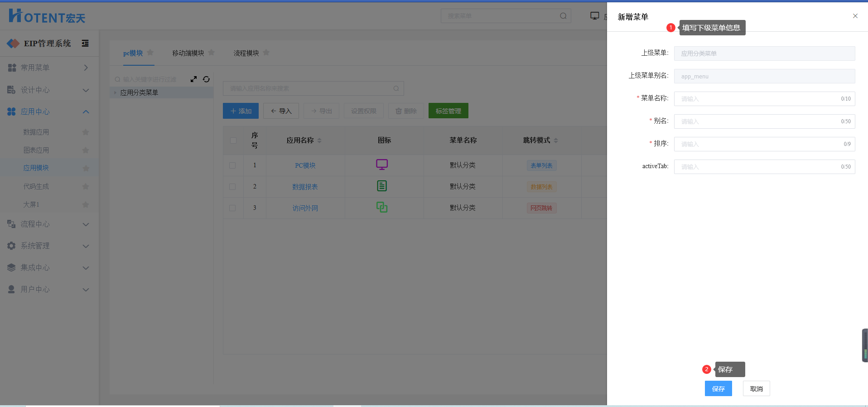The image size is (868, 407).
Task: Expand the 应用分类菜单 tree node
Action: point(116,93)
